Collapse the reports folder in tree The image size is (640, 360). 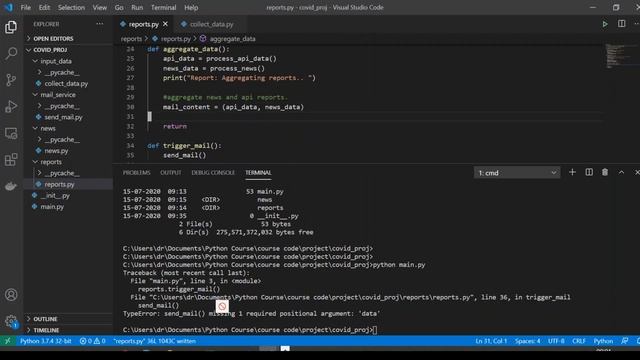51,162
